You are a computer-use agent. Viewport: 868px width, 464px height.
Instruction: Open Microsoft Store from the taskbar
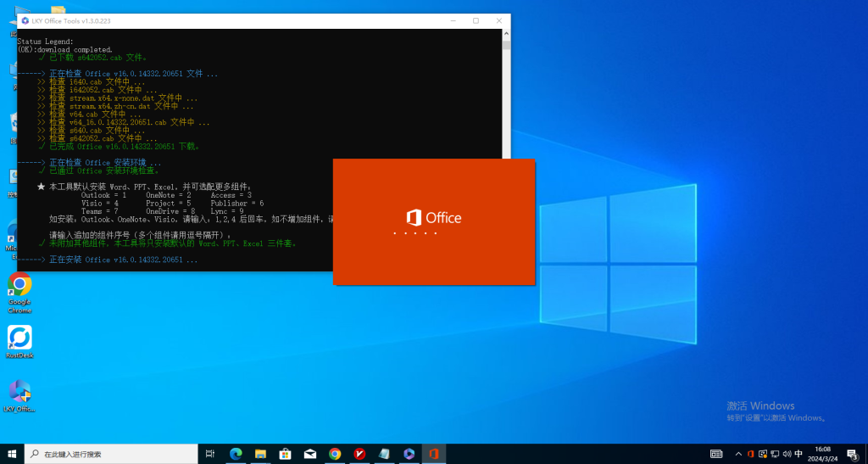click(285, 454)
